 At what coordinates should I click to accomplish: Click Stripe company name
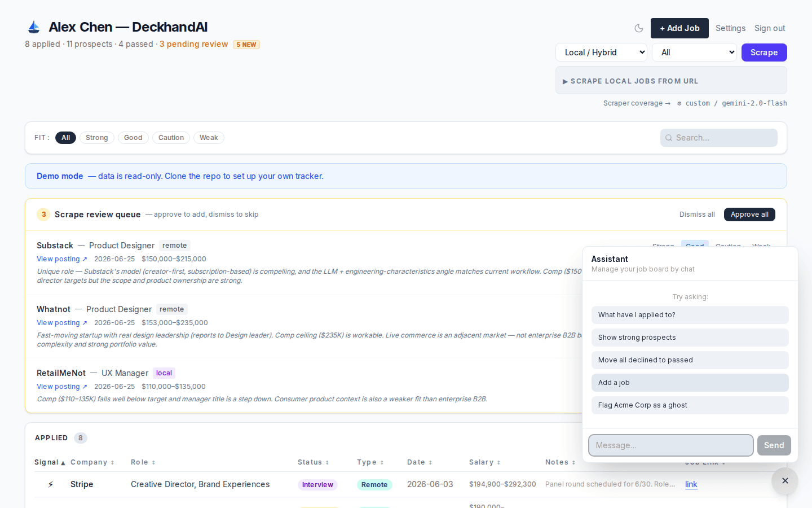click(x=82, y=484)
